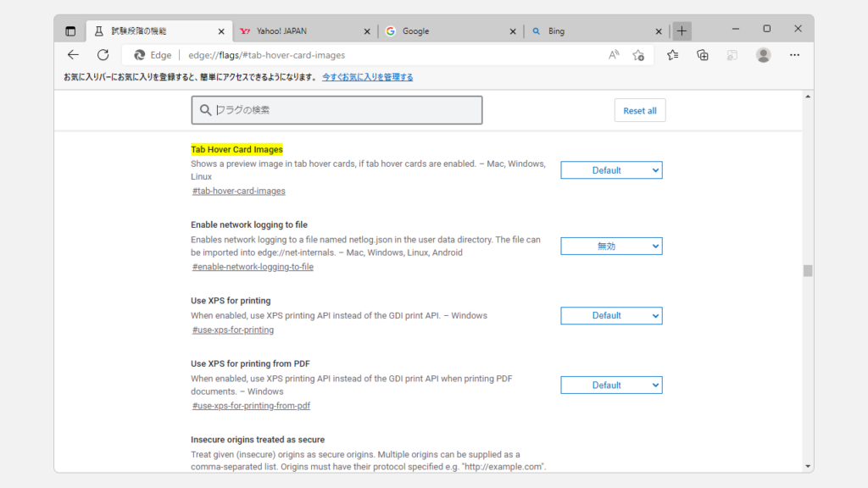Select the 試験段階の機能 tab
The width and height of the screenshot is (868, 488).
(159, 31)
